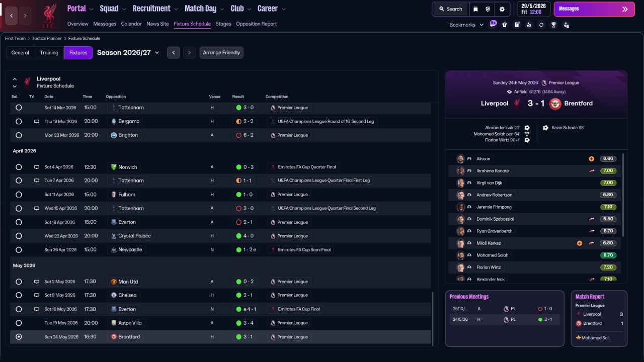Open the Season 2026/27 dropdown
Image resolution: width=644 pixels, height=362 pixels.
coord(128,53)
